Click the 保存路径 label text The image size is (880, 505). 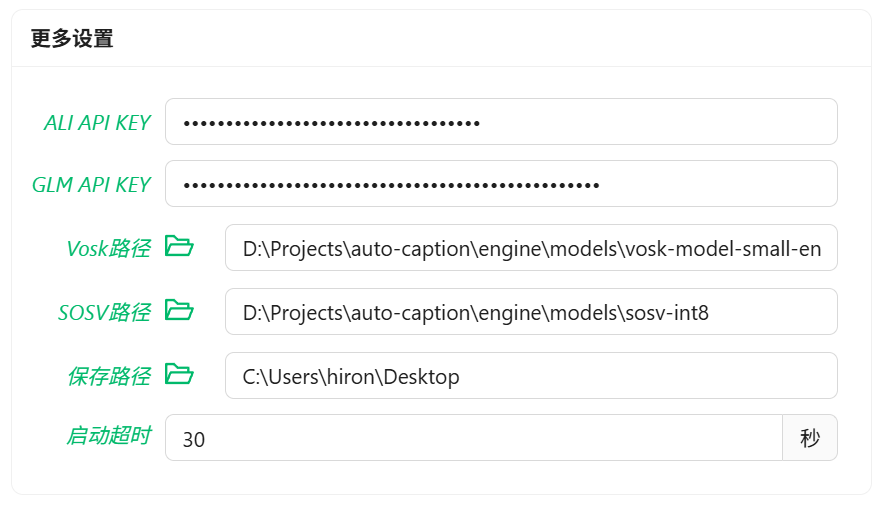coord(108,376)
